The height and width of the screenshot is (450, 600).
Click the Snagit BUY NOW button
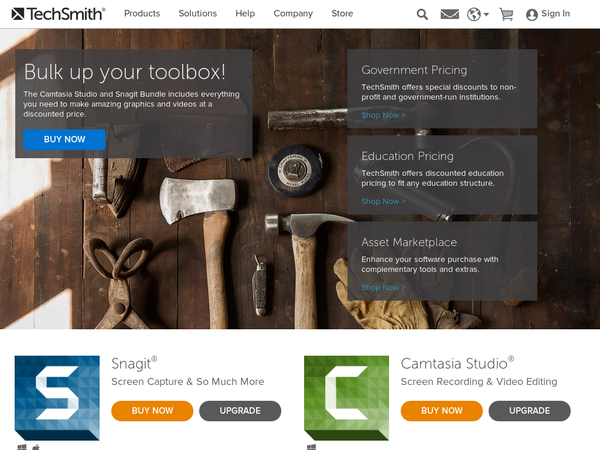(x=152, y=411)
